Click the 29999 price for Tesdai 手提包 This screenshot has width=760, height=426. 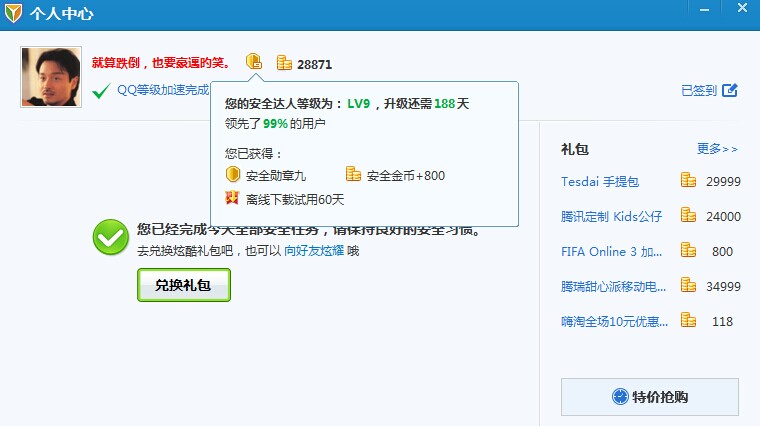[723, 182]
